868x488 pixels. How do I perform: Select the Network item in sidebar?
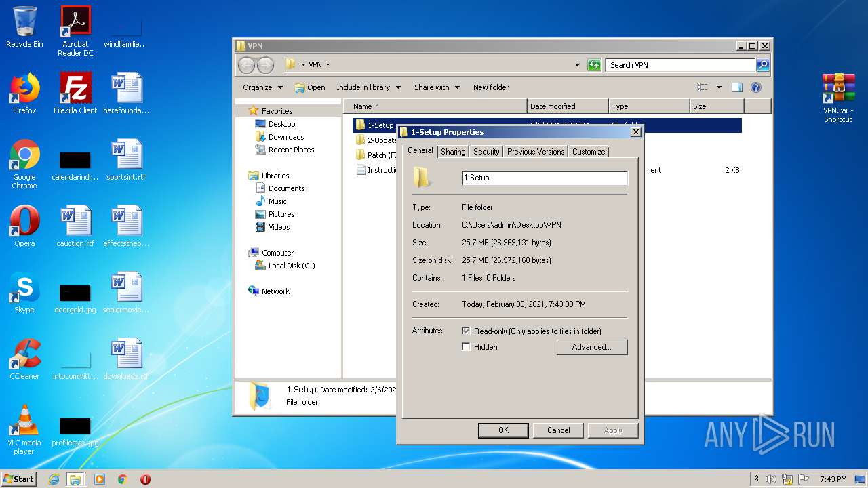[x=269, y=291]
